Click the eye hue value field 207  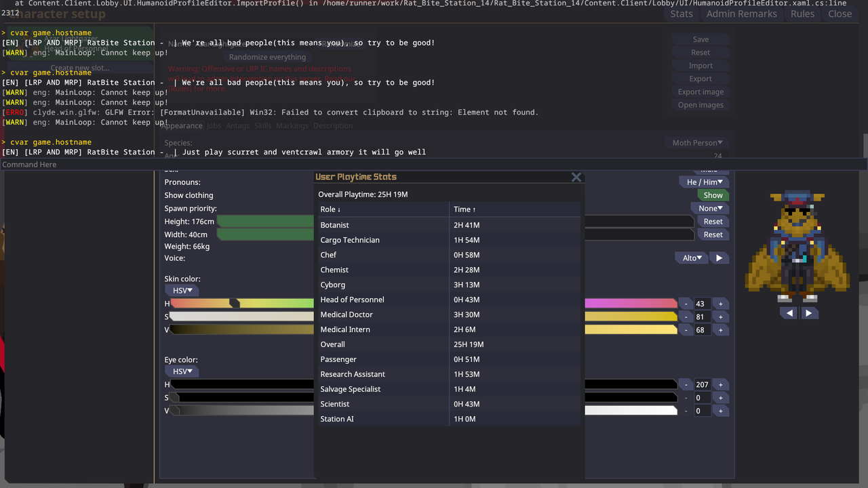[703, 384]
